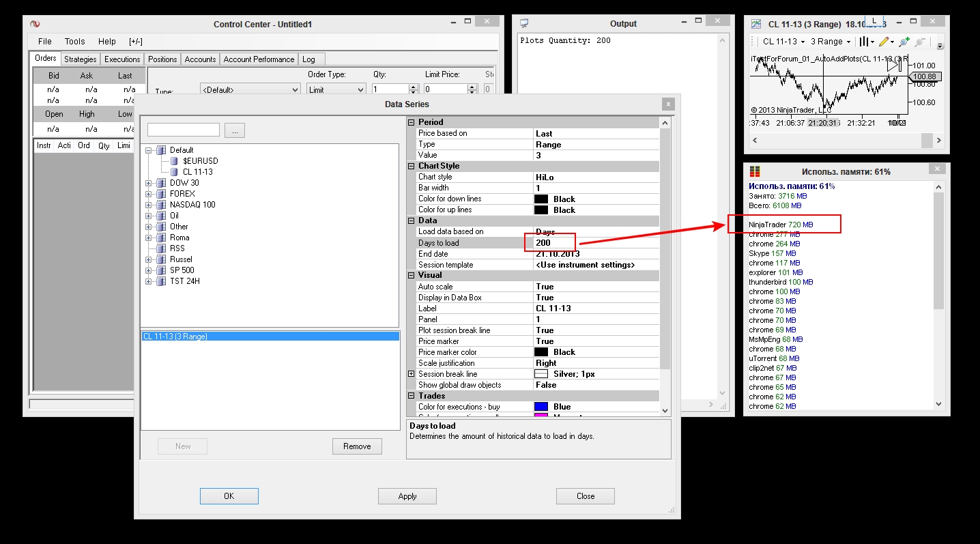
Task: Increase order quantity with the up stepper
Action: (413, 87)
